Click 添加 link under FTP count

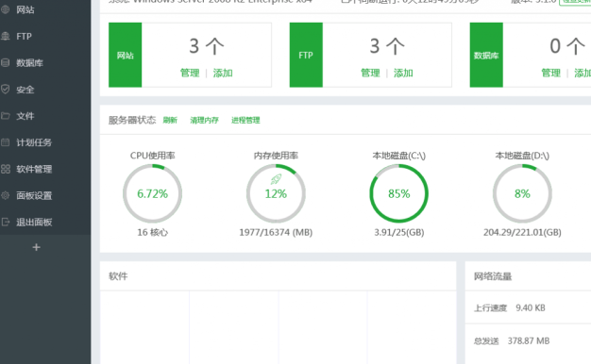pos(403,73)
